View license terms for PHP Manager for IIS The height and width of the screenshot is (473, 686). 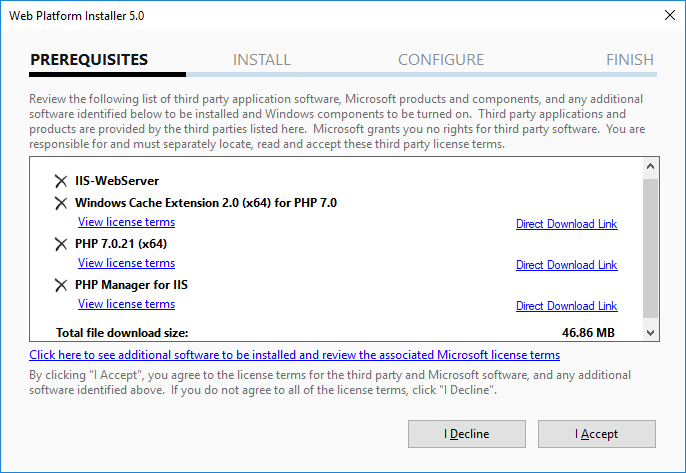pos(126,304)
